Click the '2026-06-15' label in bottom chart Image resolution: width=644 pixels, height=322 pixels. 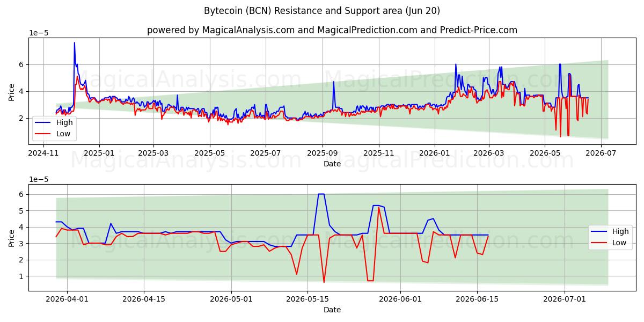click(477, 299)
